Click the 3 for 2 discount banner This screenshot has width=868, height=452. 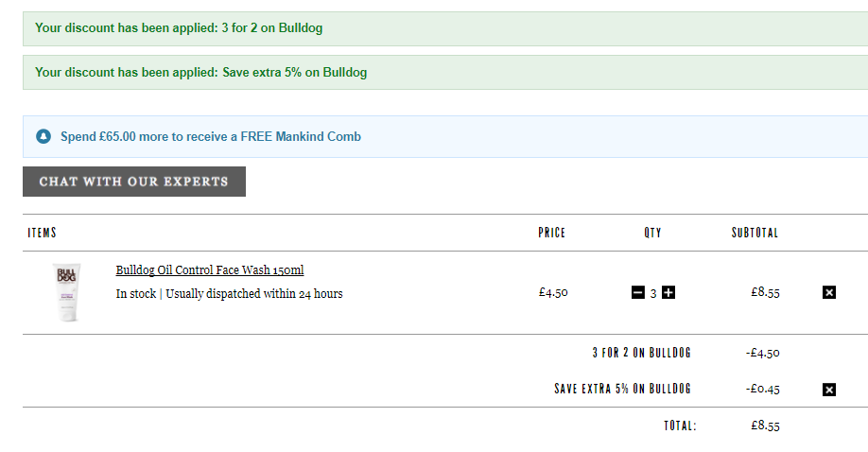pyautogui.click(x=445, y=28)
